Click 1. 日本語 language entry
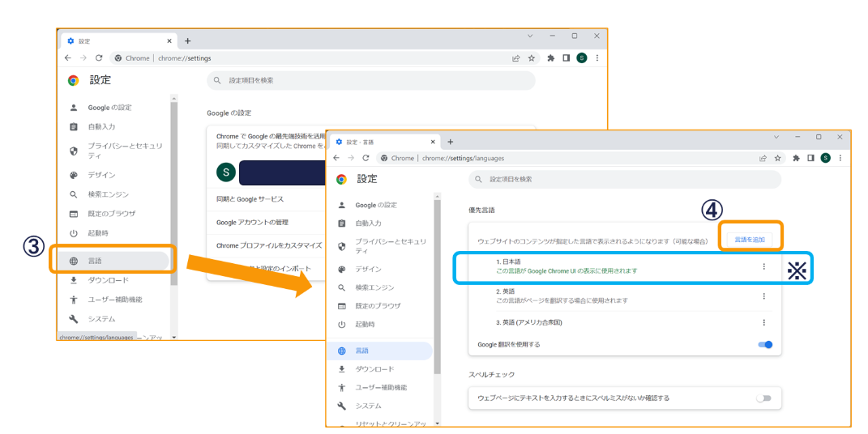This screenshot has width=868, height=434. [625, 266]
